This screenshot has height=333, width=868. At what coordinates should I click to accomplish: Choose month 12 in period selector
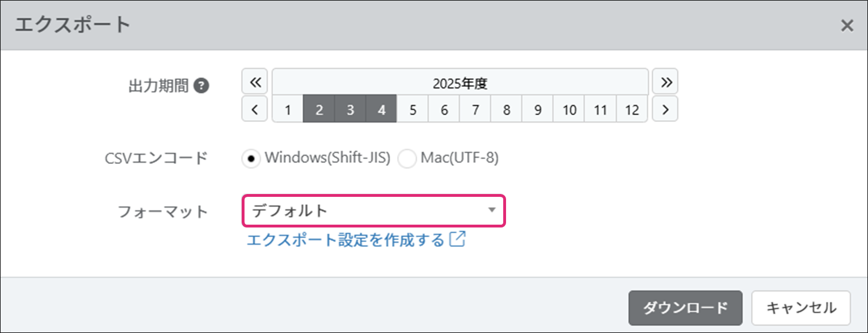[632, 110]
